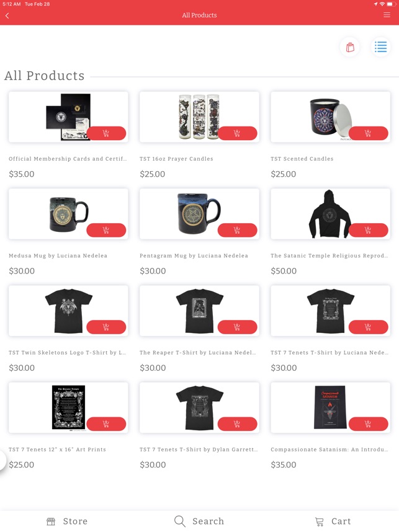The height and width of the screenshot is (532, 399).
Task: Add TST 16oz Prayer Candles to cart
Action: pyautogui.click(x=237, y=133)
